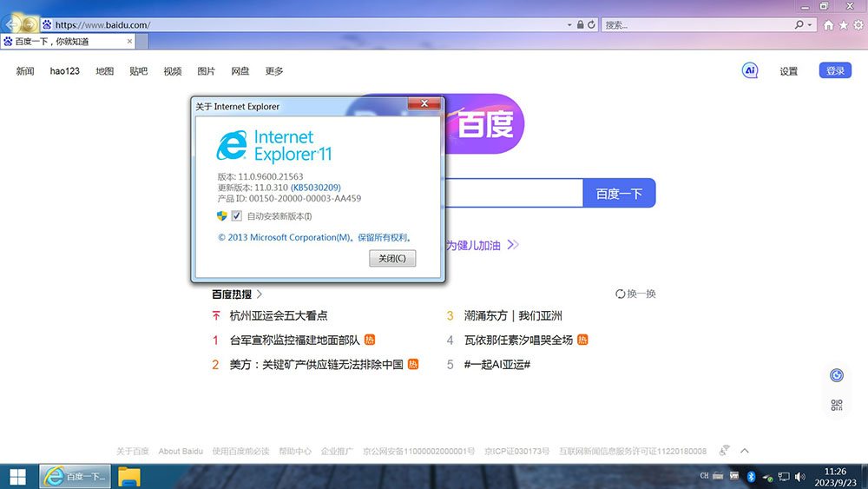Close the 百度一下 browser tab
The width and height of the screenshot is (868, 489).
(129, 42)
